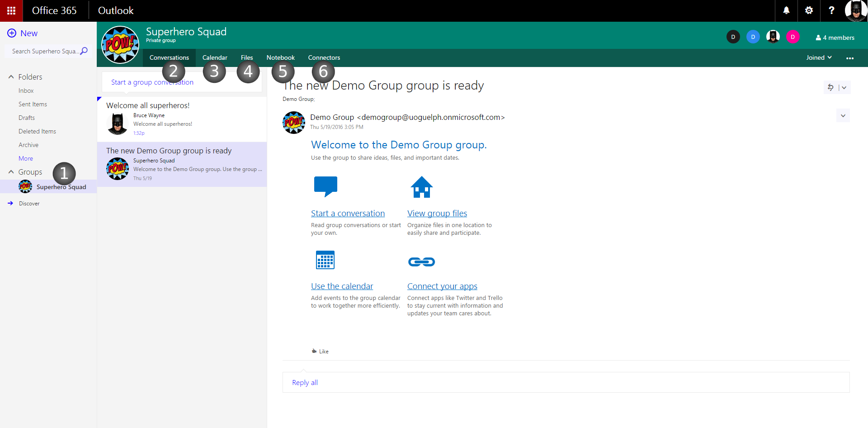Image resolution: width=868 pixels, height=428 pixels.
Task: Click the blue D member avatar
Action: [753, 37]
